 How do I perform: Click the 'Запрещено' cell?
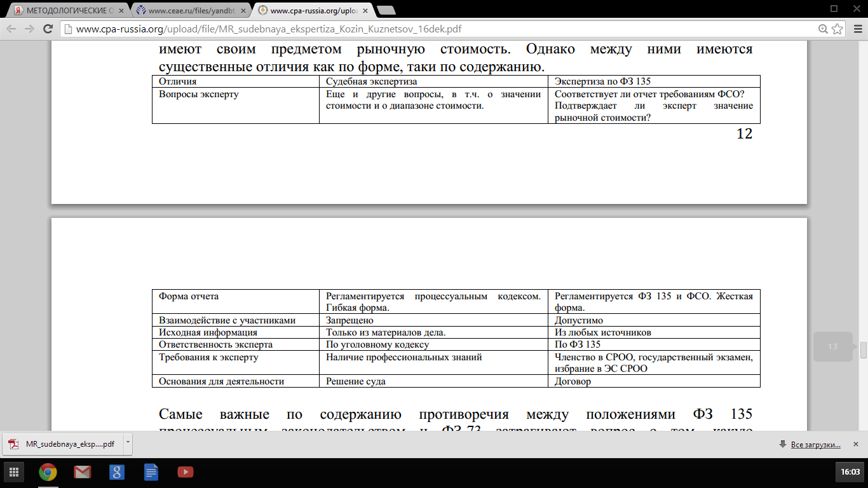[433, 320]
